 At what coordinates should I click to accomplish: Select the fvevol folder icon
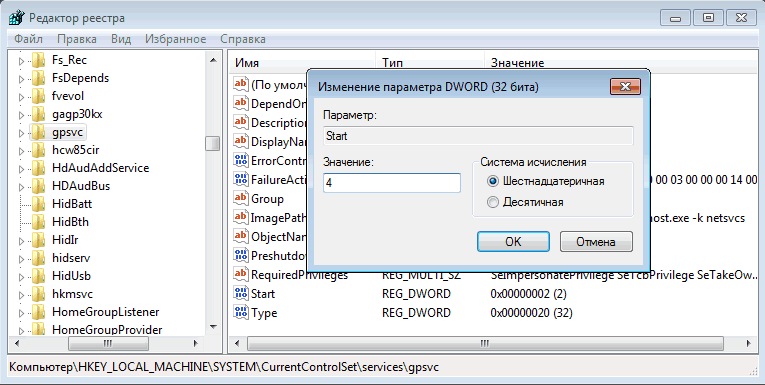(39, 97)
